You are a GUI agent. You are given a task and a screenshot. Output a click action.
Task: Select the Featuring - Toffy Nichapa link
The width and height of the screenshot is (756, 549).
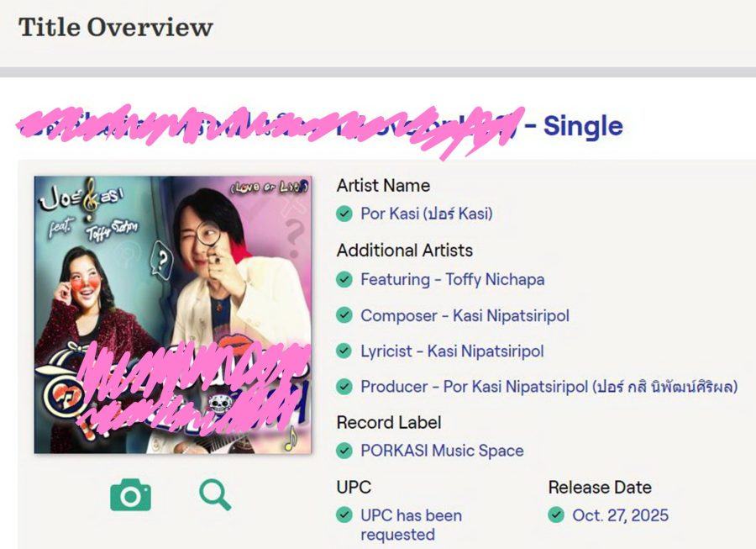point(452,279)
